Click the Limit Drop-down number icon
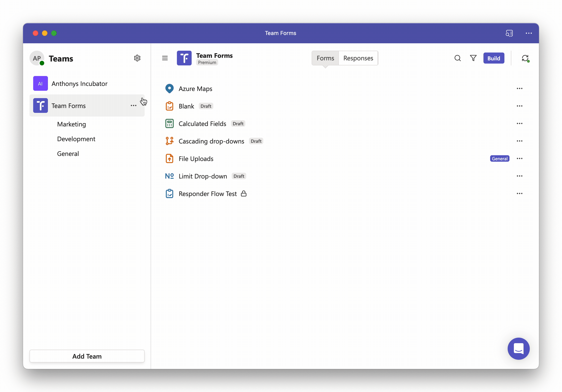Viewport: 562px width, 392px height. 169,176
